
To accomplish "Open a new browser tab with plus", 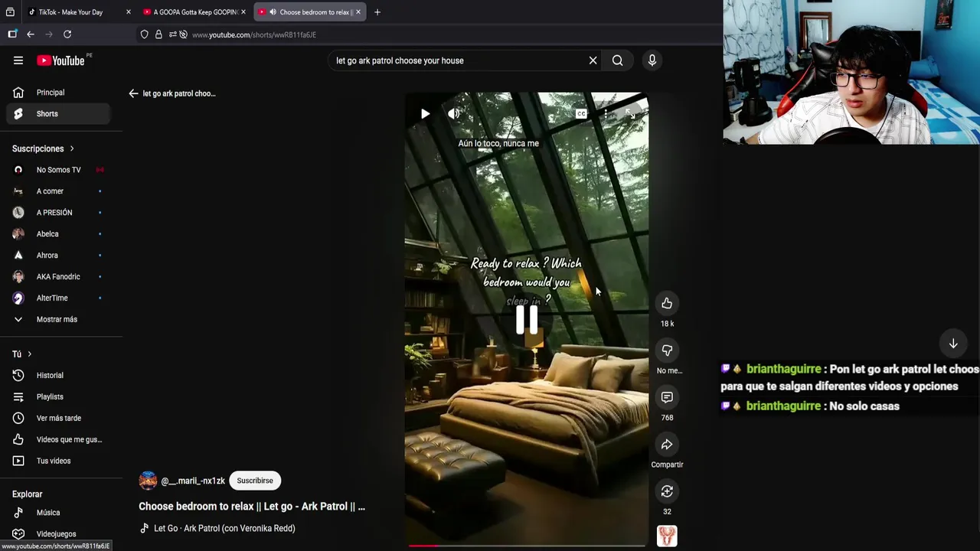I will pos(377,12).
